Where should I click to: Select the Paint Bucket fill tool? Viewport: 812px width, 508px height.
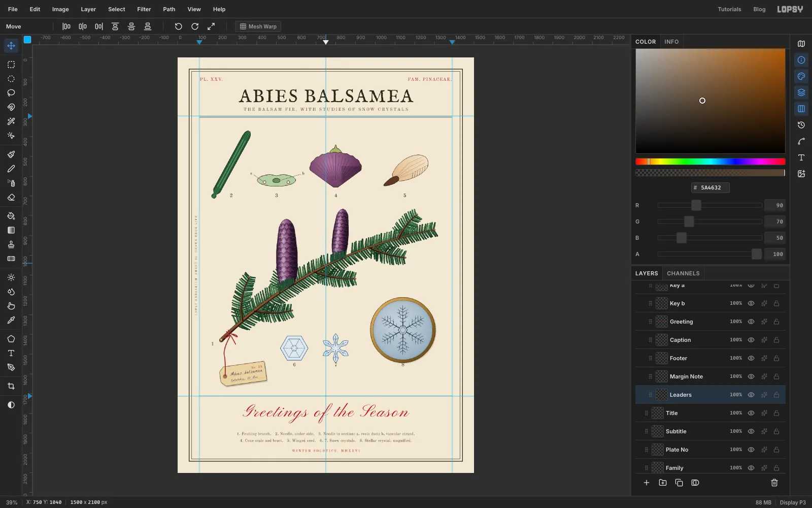tap(11, 216)
